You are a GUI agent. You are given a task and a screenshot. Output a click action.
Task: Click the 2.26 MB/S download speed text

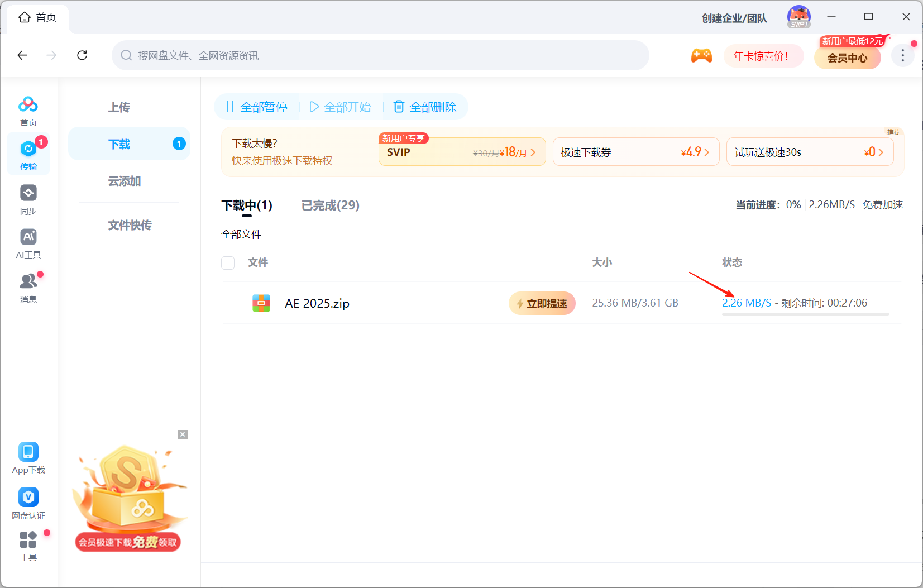click(x=747, y=303)
